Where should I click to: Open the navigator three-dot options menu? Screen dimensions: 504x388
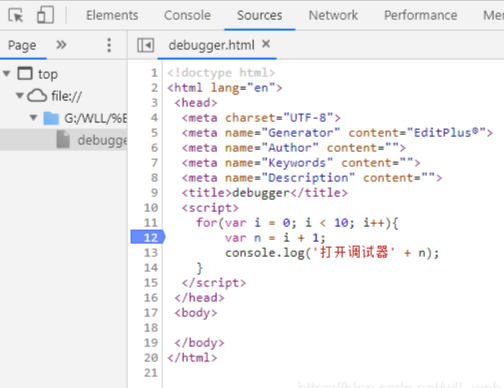109,45
